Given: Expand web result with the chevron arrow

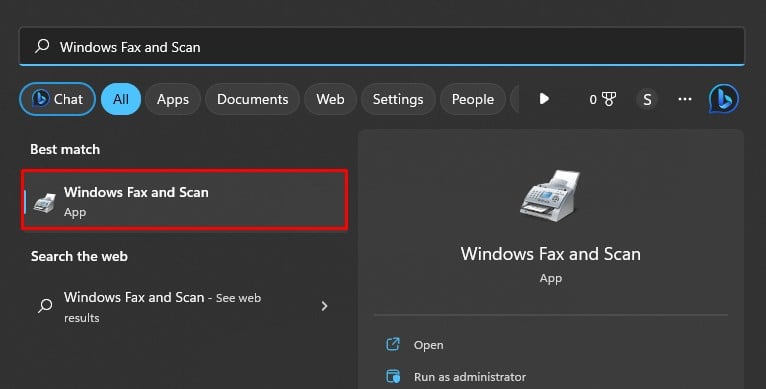Looking at the screenshot, I should click(324, 306).
